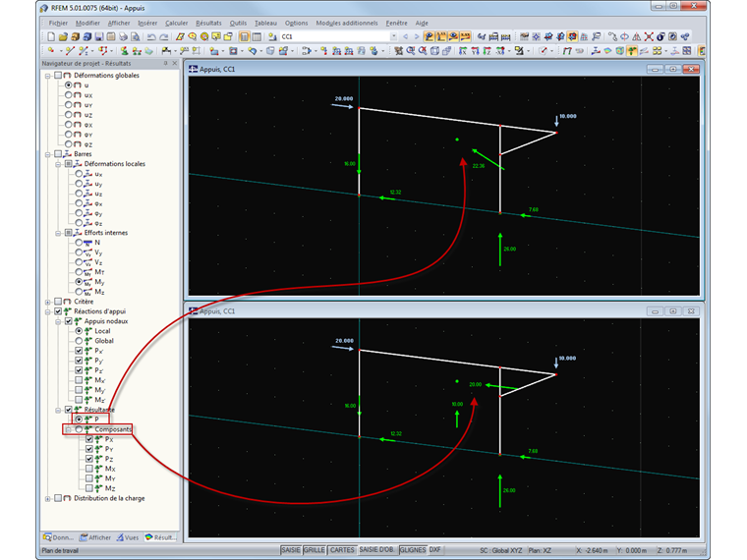Click the new node tool icon
The image size is (747, 560).
[x=51, y=50]
